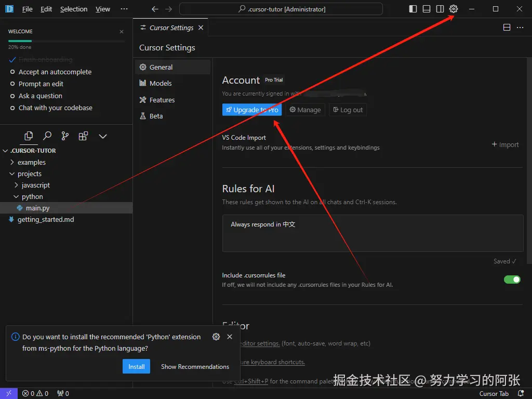
Task: Select General settings section
Action: (172, 67)
